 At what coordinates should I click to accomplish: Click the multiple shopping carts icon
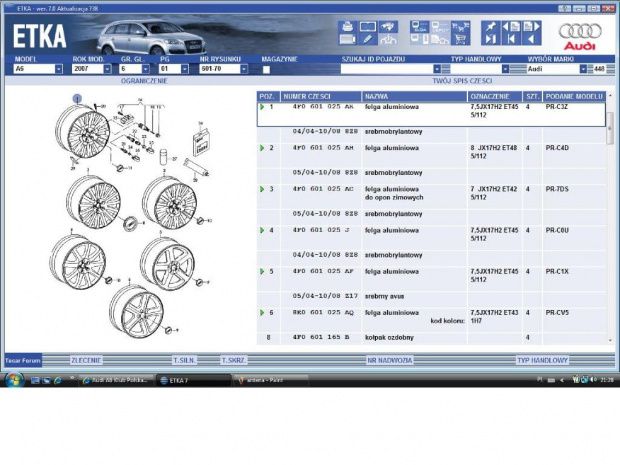pyautogui.click(x=460, y=27)
